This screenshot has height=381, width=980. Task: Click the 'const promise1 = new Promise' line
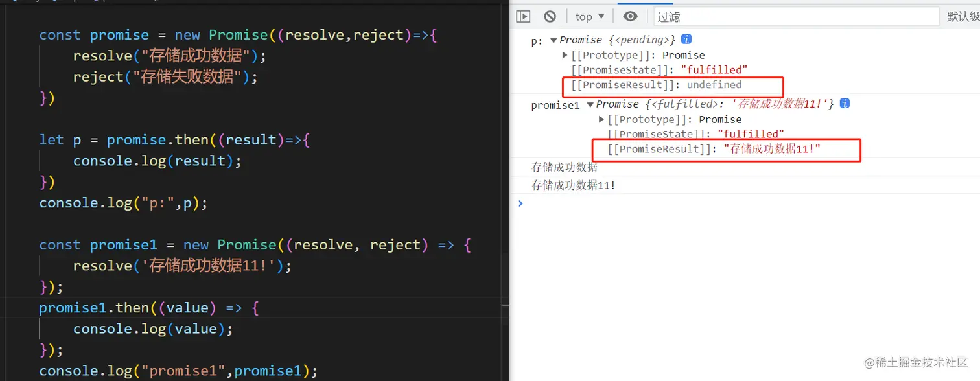pyautogui.click(x=255, y=245)
